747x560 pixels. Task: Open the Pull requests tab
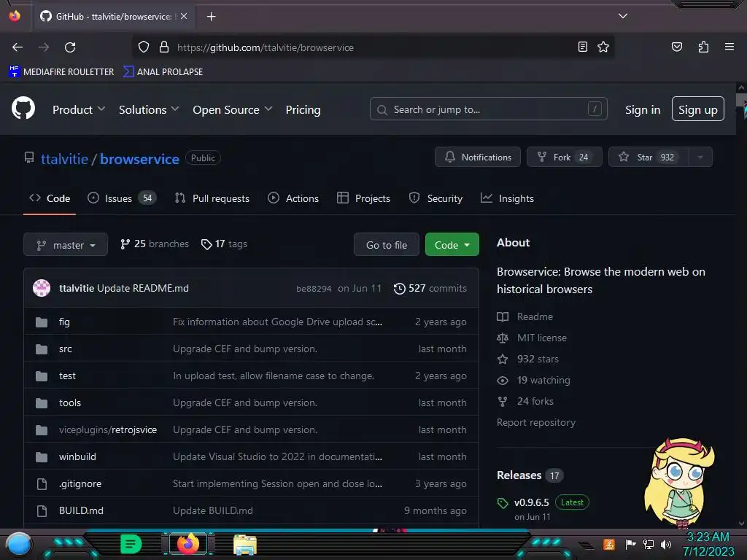click(x=212, y=198)
